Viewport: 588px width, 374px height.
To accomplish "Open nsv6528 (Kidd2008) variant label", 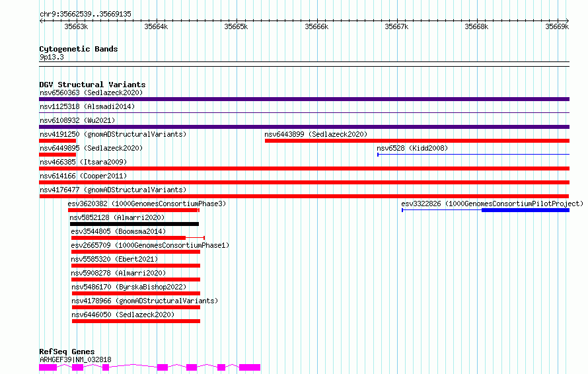I will [x=412, y=148].
